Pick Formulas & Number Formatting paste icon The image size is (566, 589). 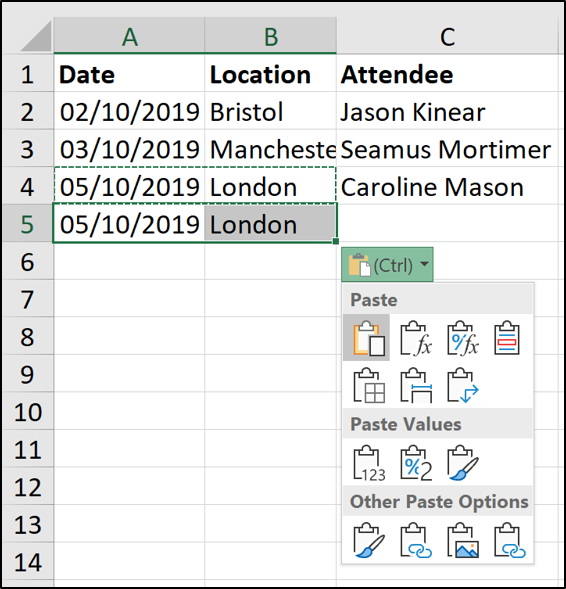[462, 338]
